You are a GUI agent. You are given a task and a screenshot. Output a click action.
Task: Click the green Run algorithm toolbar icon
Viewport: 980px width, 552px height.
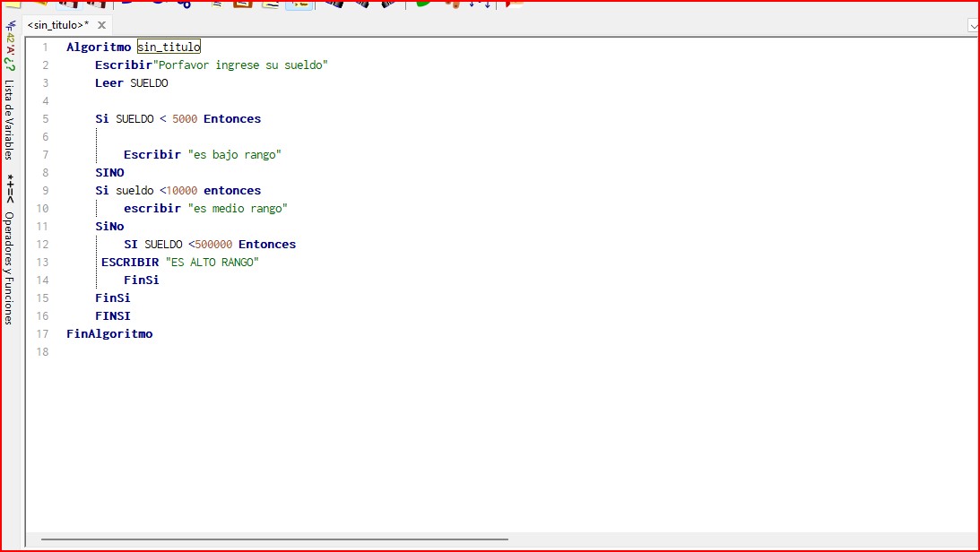point(423,4)
